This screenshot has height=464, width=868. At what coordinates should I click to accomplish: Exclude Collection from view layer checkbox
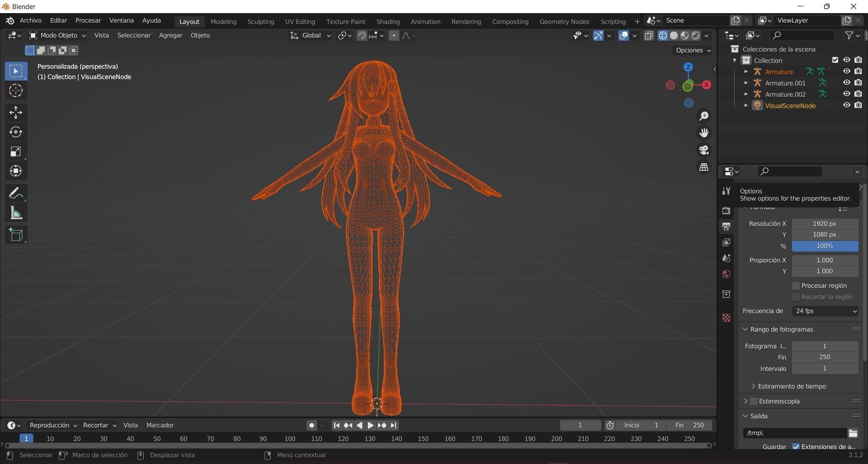click(835, 60)
